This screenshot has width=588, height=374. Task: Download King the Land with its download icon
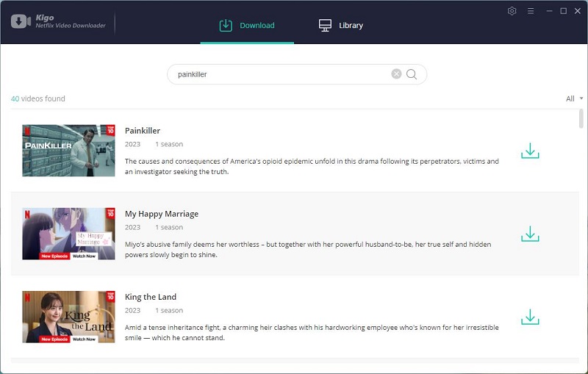(x=530, y=317)
